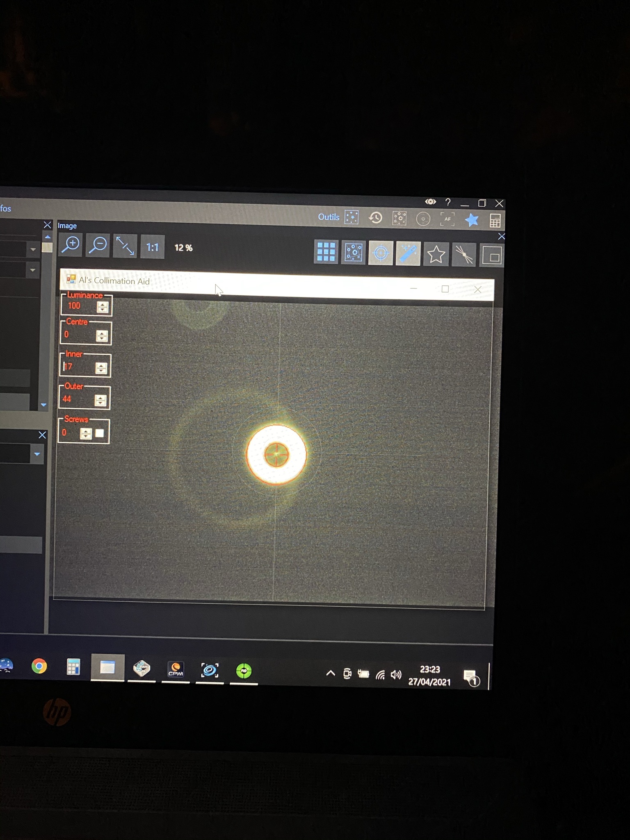Click the Inner spinner arrows
The image size is (630, 840).
point(101,368)
